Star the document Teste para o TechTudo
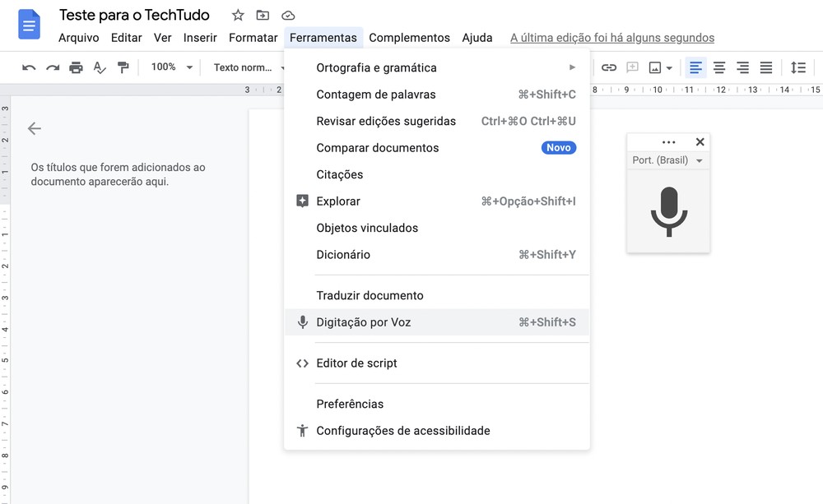This screenshot has width=823, height=504. pos(236,14)
